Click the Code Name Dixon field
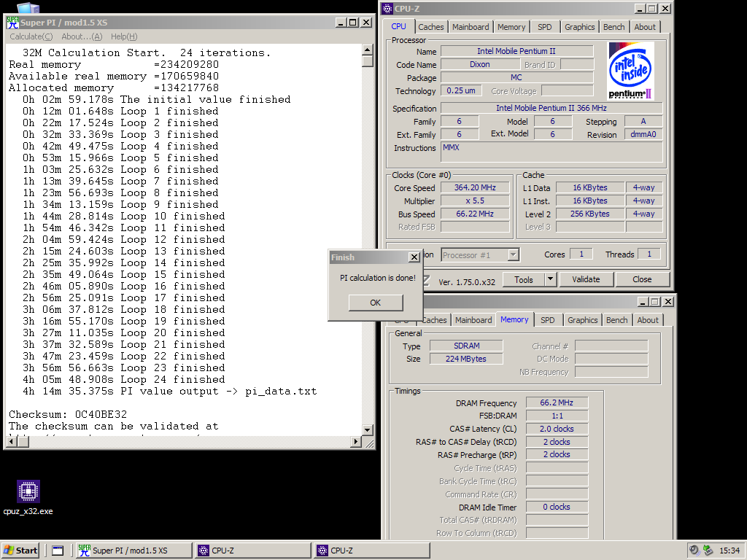The image size is (747, 560). click(479, 64)
